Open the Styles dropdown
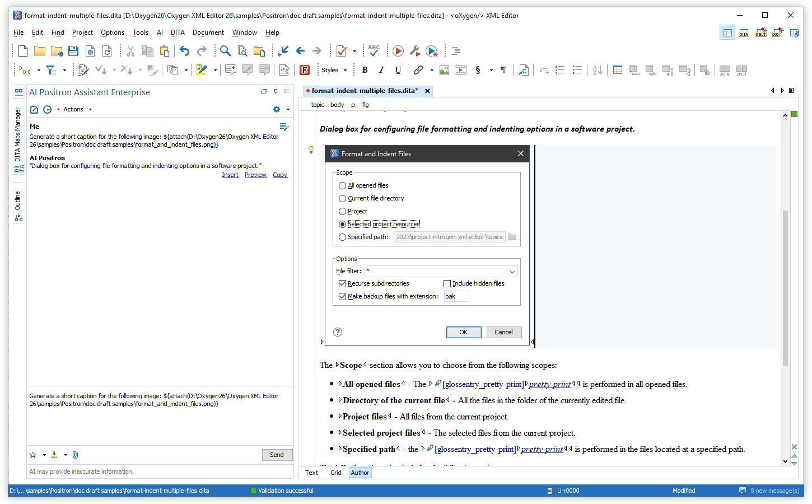Image resolution: width=812 pixels, height=504 pixels. tap(334, 70)
